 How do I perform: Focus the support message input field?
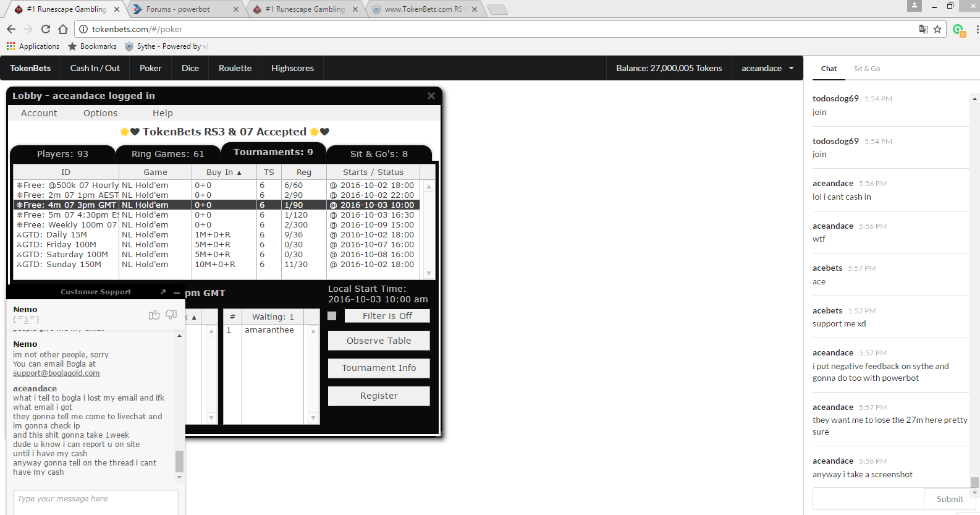click(96, 501)
